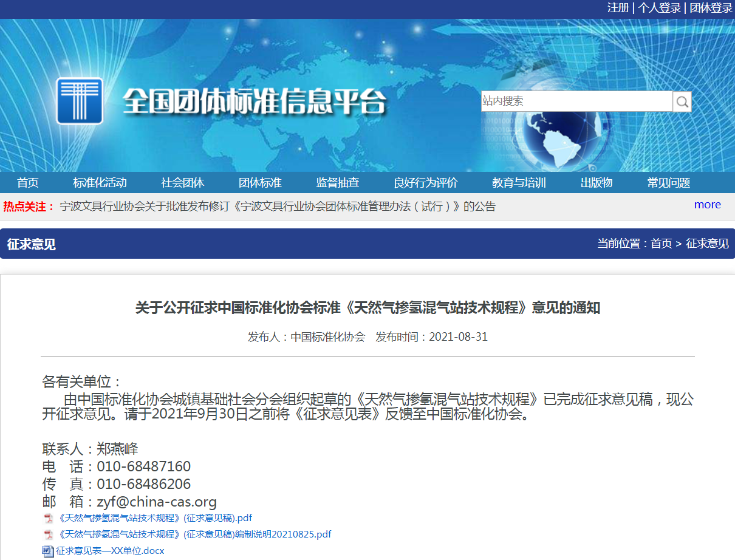This screenshot has height=560, width=735.
Task: Click Word icon beside 征求意见表—XX单位.docx
Action: [x=48, y=551]
